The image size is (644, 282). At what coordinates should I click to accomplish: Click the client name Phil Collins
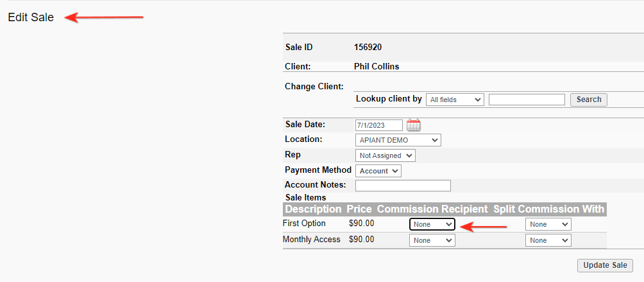tap(377, 66)
